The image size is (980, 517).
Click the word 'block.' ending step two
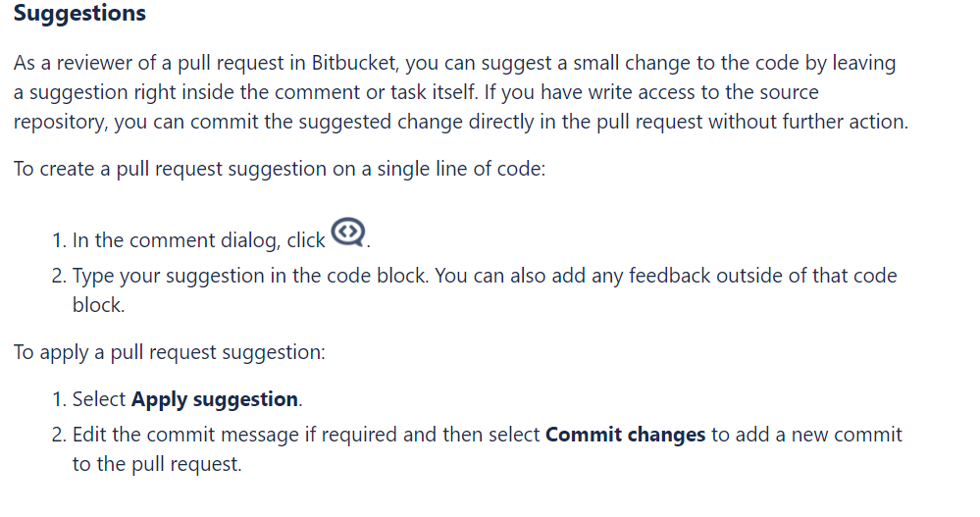(99, 305)
